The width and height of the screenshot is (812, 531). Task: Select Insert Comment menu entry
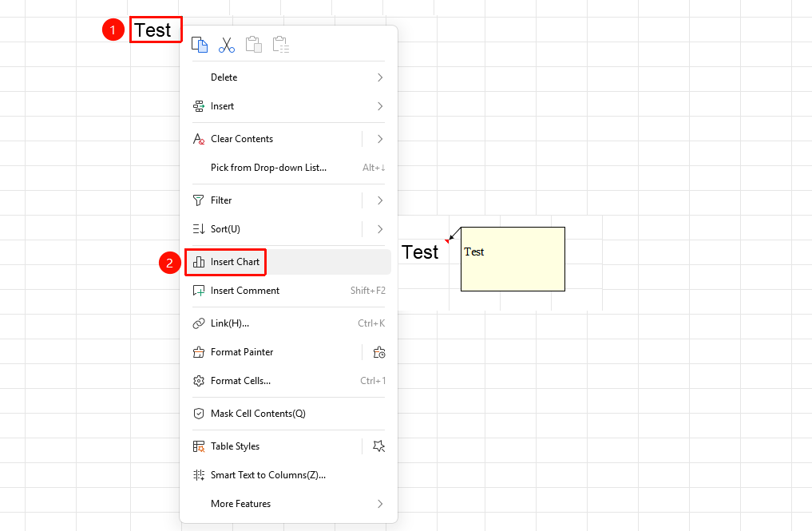click(288, 291)
